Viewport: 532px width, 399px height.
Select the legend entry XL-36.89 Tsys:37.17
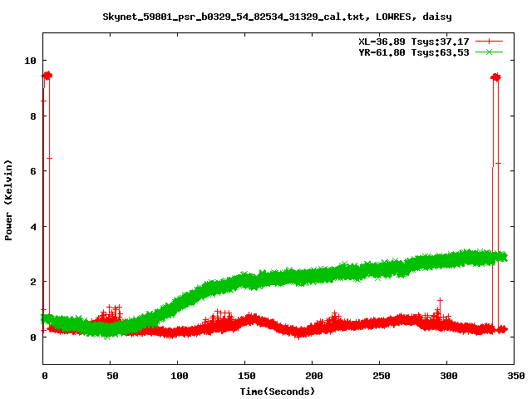[414, 42]
